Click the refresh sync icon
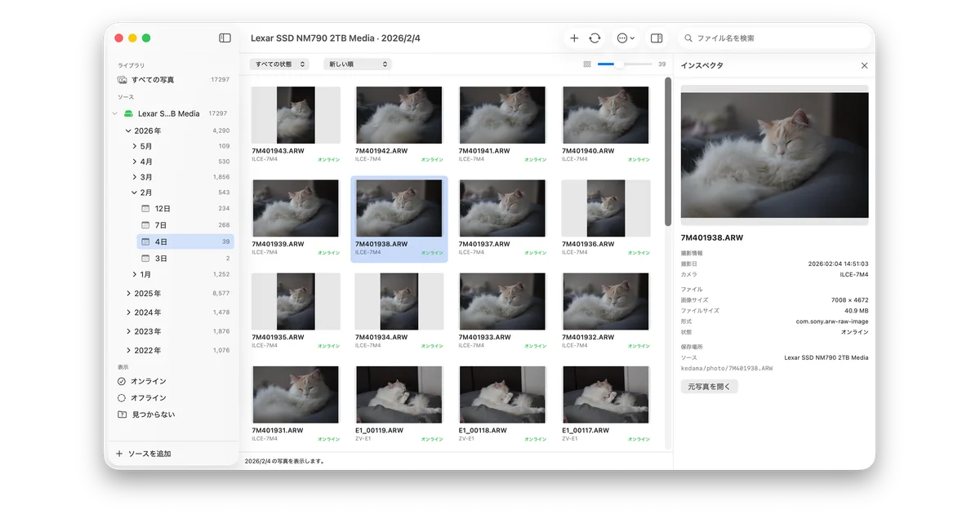The width and height of the screenshot is (980, 514). coord(595,38)
